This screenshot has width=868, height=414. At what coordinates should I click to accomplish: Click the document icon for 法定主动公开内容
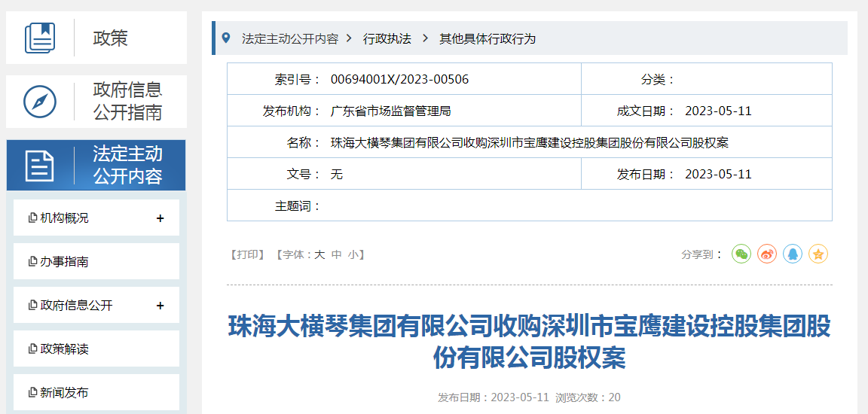tap(40, 166)
